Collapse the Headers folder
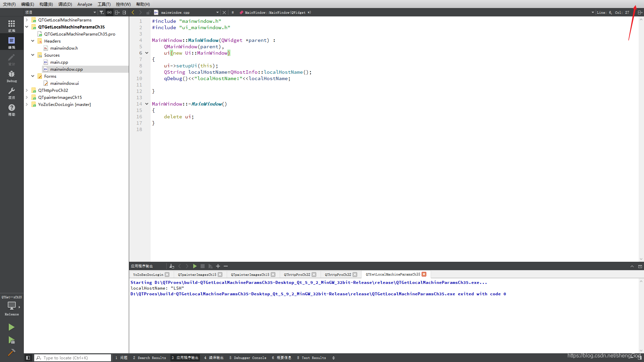The image size is (644, 362). coord(33,41)
